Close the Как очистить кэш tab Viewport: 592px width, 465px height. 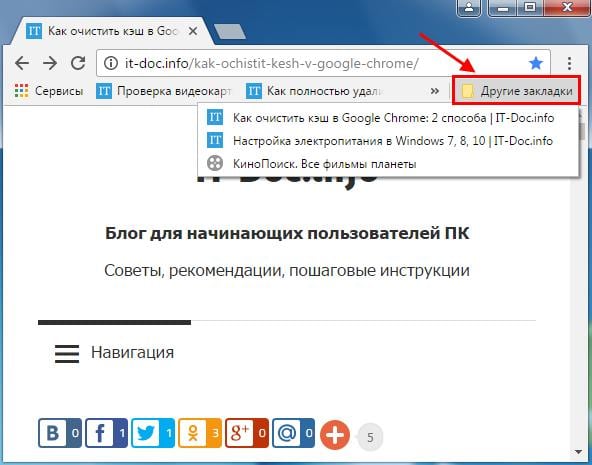point(193,31)
